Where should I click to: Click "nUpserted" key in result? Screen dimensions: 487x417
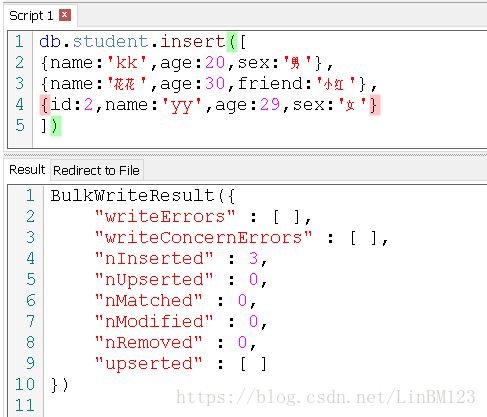154,280
